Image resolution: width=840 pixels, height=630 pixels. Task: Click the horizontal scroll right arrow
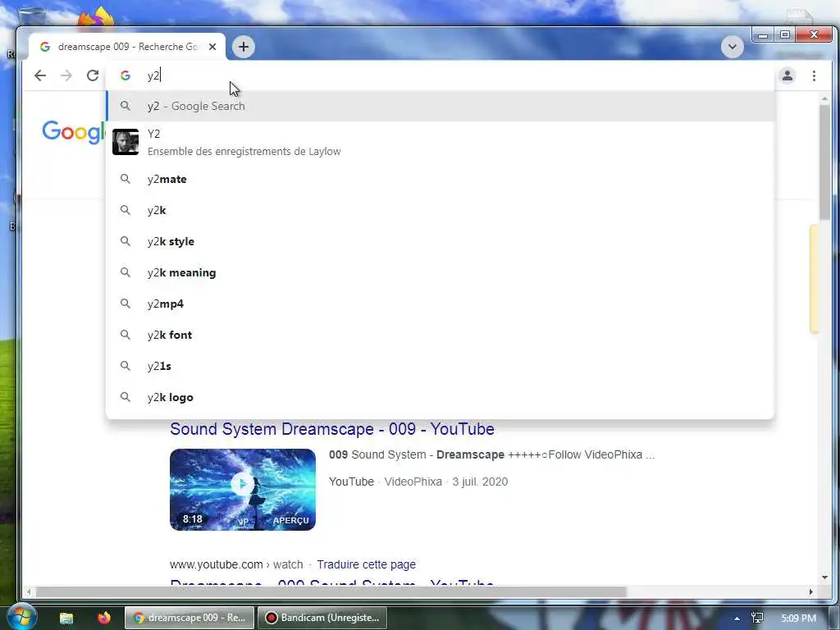click(811, 592)
